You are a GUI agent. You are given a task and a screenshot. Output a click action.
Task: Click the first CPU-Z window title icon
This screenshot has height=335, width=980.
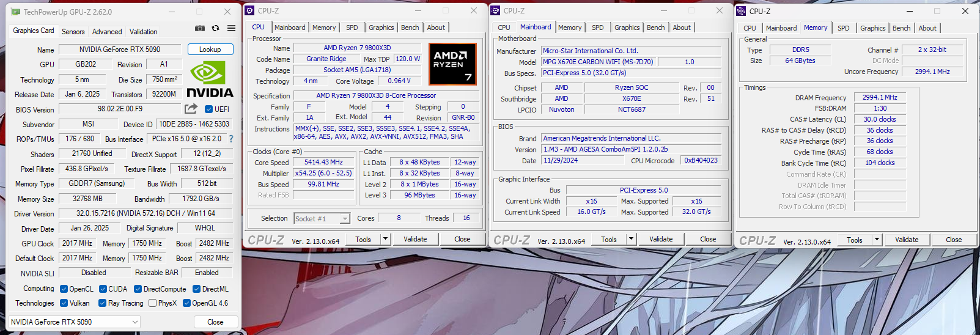[249, 10]
